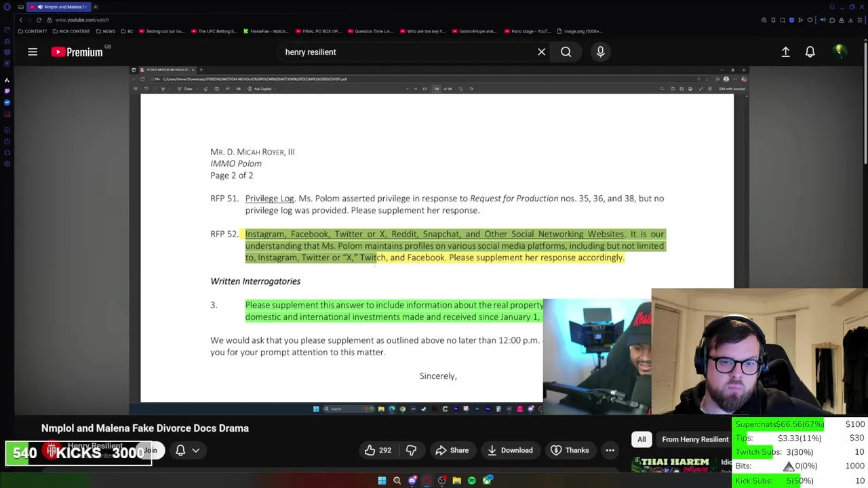Like the video with thumbs up
The width and height of the screenshot is (868, 488).
tap(378, 450)
